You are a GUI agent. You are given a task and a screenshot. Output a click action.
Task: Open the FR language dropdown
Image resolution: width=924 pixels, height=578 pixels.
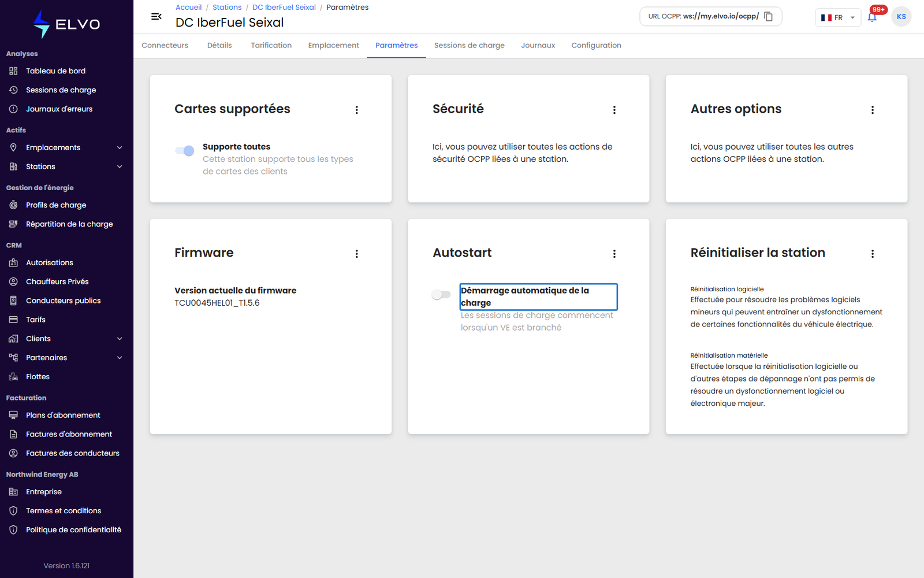838,17
